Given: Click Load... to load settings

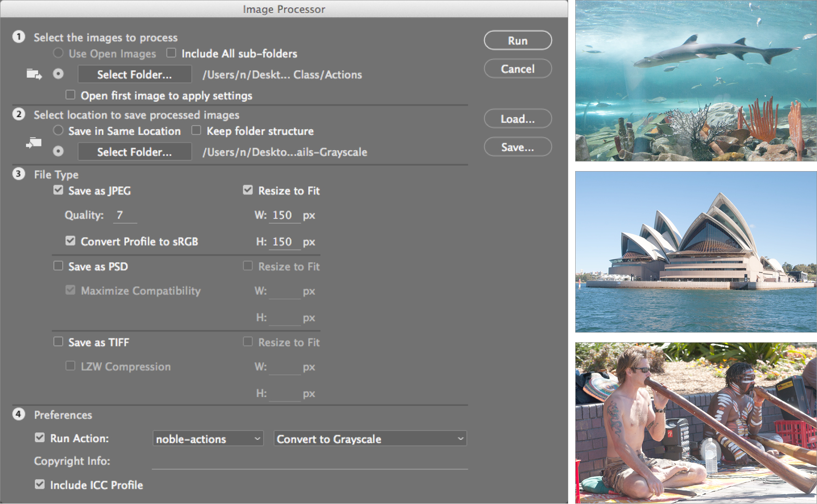Looking at the screenshot, I should (518, 119).
